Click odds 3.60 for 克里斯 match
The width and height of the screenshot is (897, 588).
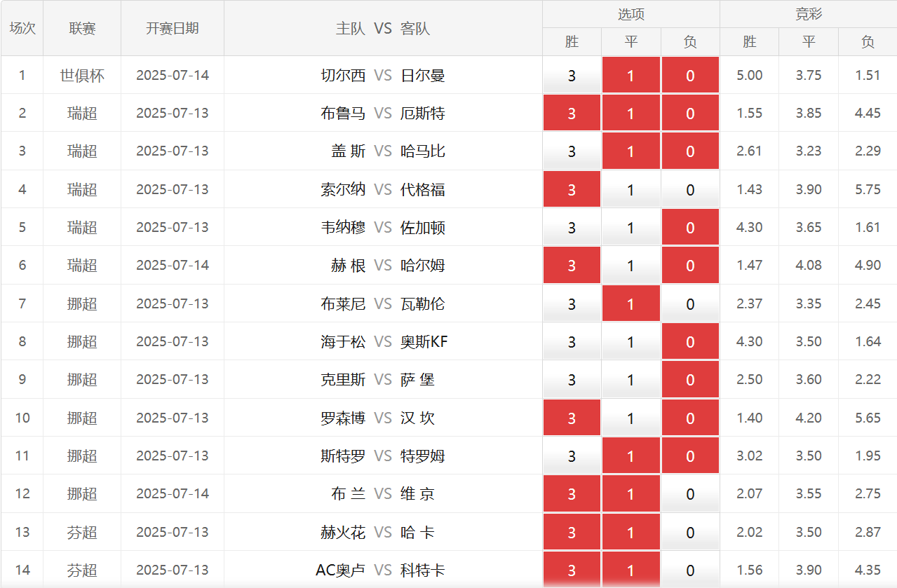coord(809,379)
